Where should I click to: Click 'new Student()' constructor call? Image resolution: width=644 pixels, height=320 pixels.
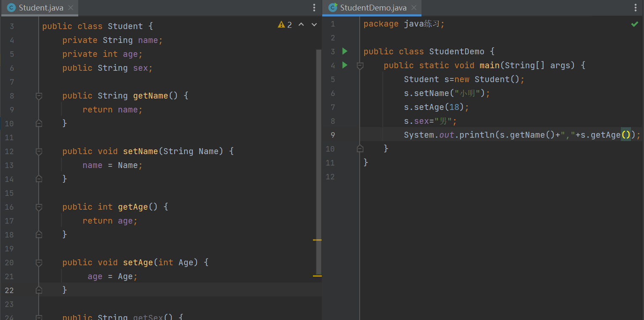(487, 80)
